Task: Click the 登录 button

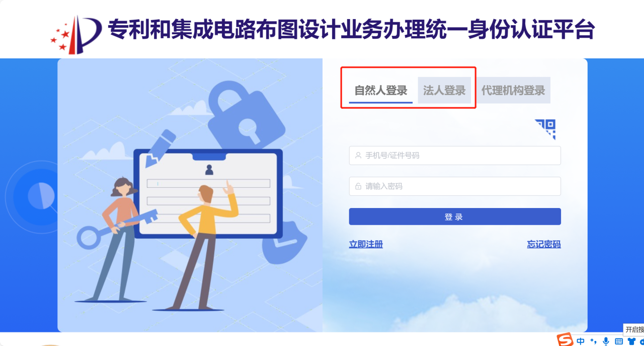Action: [x=455, y=217]
